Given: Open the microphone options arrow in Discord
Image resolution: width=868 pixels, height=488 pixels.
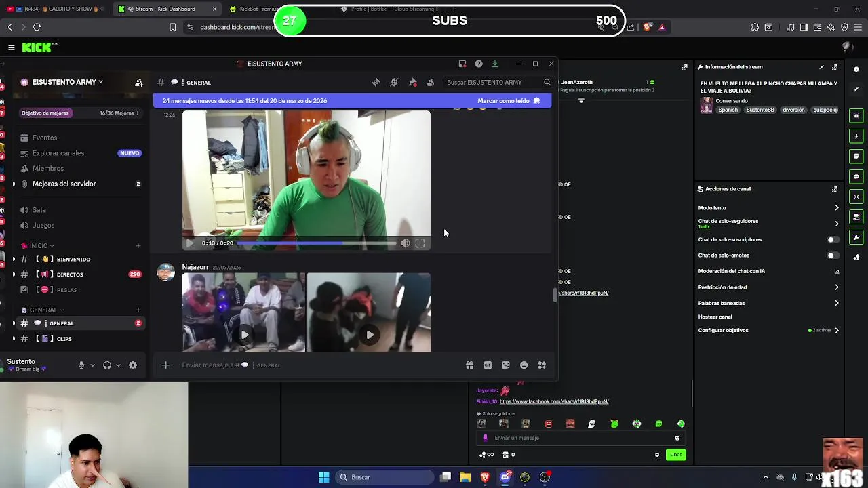Looking at the screenshot, I should (x=93, y=365).
